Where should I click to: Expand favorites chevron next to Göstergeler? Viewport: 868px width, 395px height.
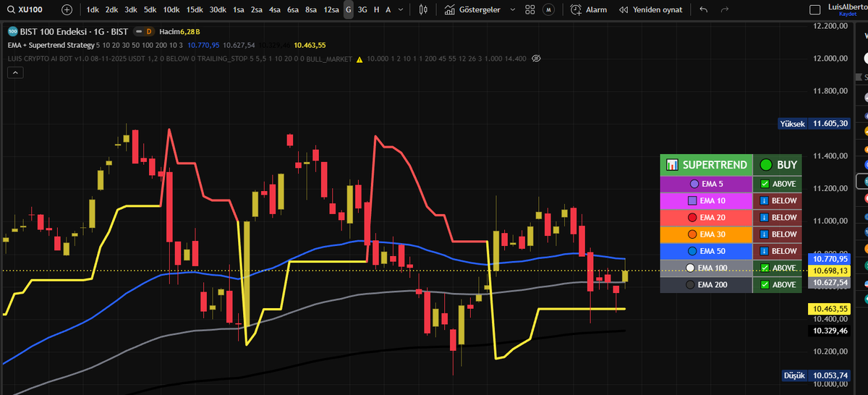pos(513,10)
